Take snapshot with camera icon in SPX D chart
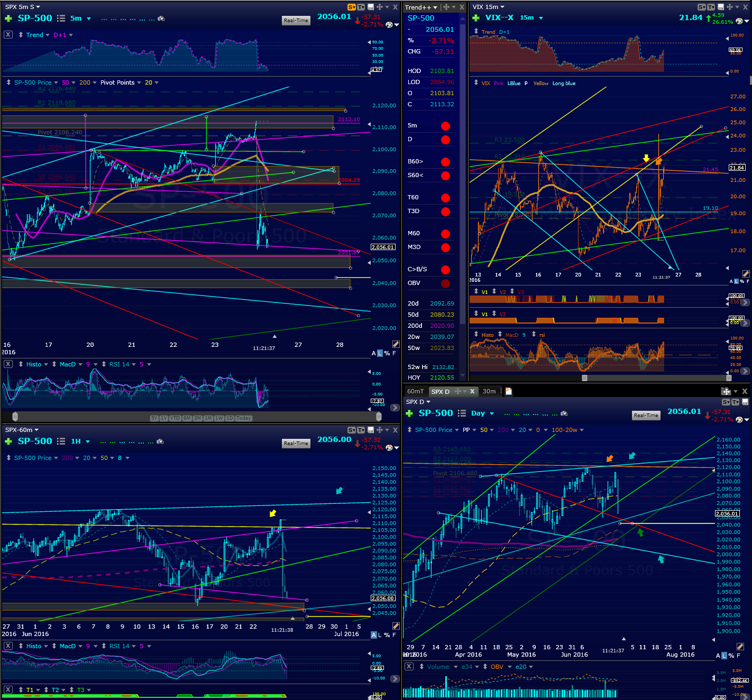752x700 pixels. coord(564,413)
